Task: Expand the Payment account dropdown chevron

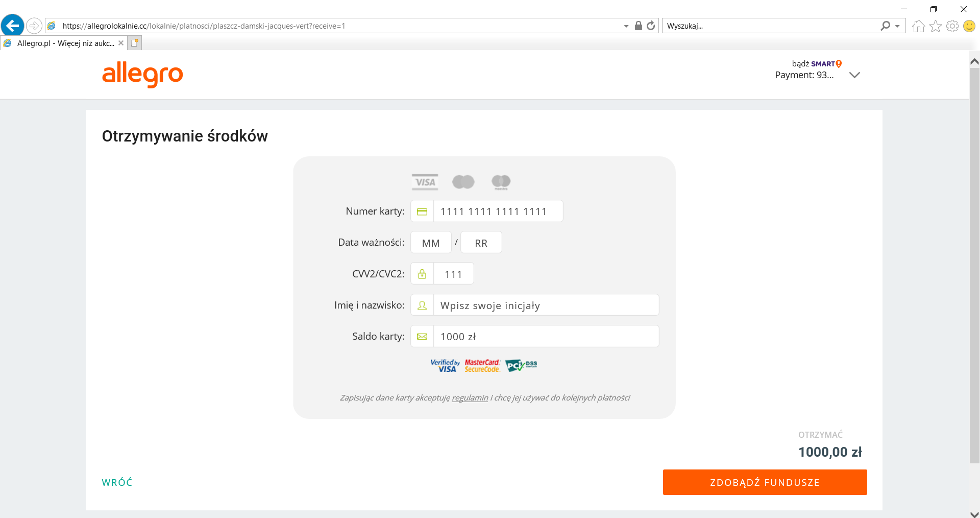Action: [854, 75]
